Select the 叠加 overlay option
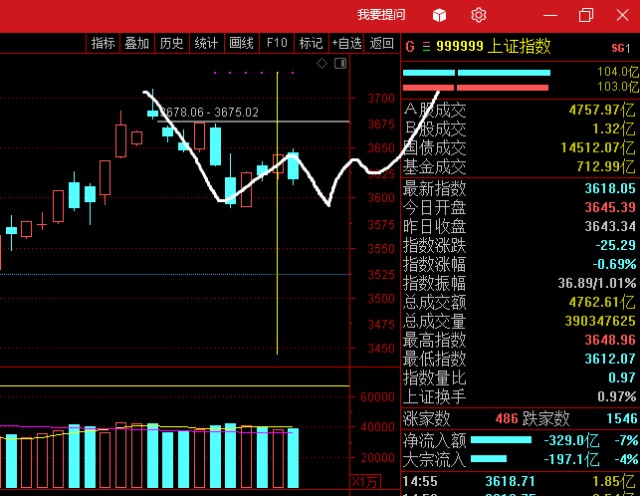Viewport: 640px width, 496px height. [x=137, y=43]
